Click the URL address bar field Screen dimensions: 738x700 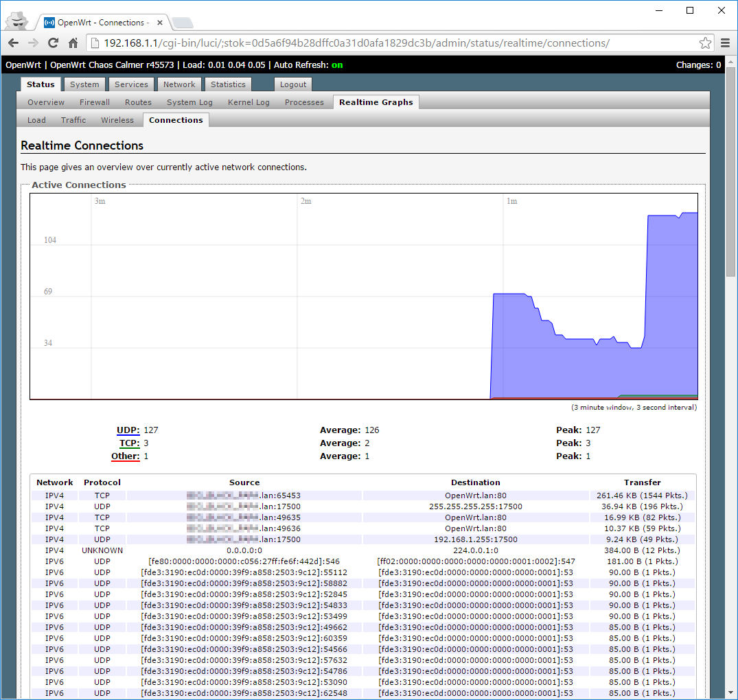[398, 43]
